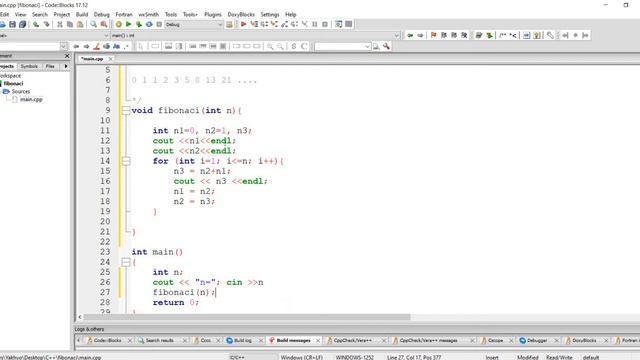
Task: Click the editor's horizontal scrollbar left arrow
Action: 80,317
